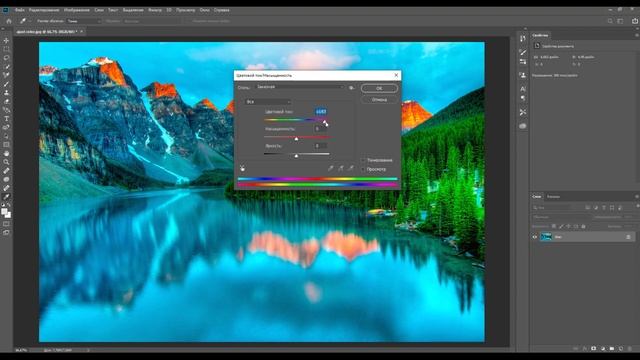Select the Rectangle shape tool
The image size is (640, 360).
(x=6, y=144)
